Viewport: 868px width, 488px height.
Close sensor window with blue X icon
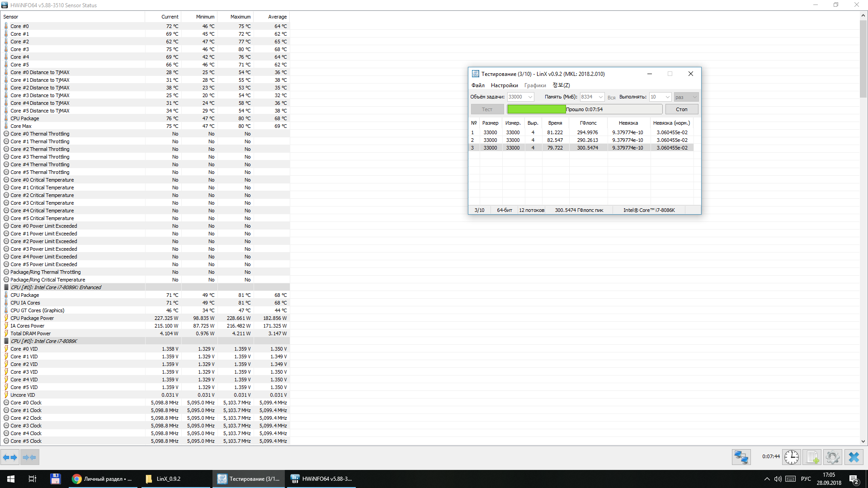[x=854, y=457]
